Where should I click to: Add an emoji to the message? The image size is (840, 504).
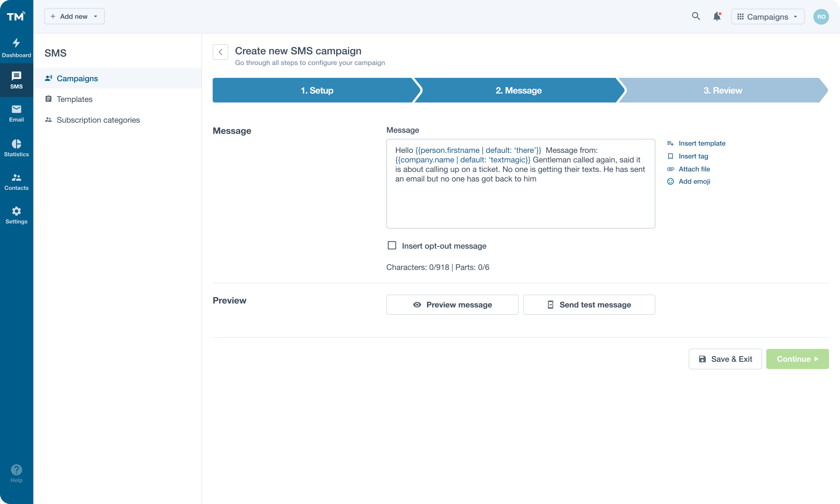[694, 181]
